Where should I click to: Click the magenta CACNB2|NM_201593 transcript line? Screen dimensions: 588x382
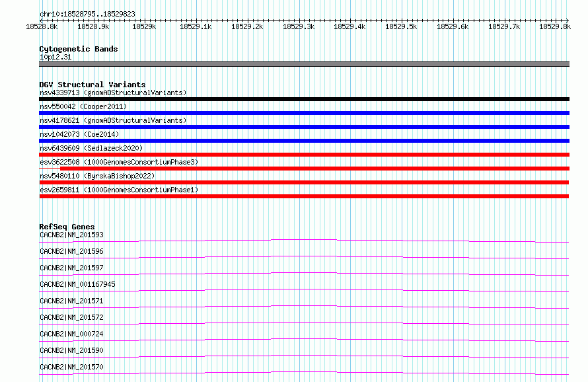[x=304, y=241]
